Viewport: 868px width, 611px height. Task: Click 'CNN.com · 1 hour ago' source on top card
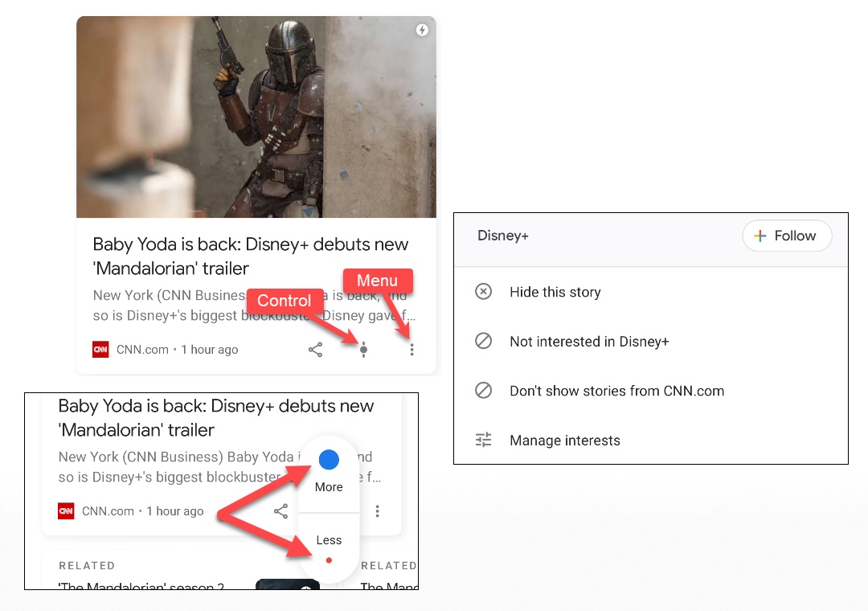pos(177,350)
